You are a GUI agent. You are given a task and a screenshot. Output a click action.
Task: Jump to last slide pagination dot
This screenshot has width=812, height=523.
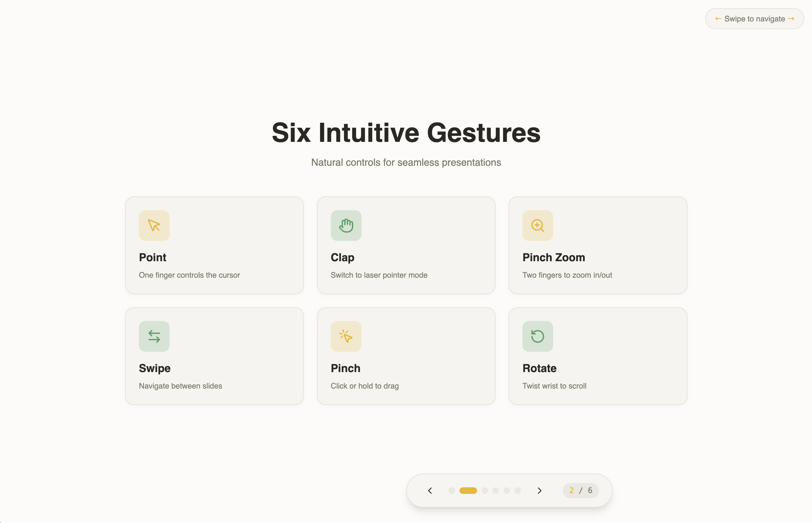pyautogui.click(x=517, y=490)
